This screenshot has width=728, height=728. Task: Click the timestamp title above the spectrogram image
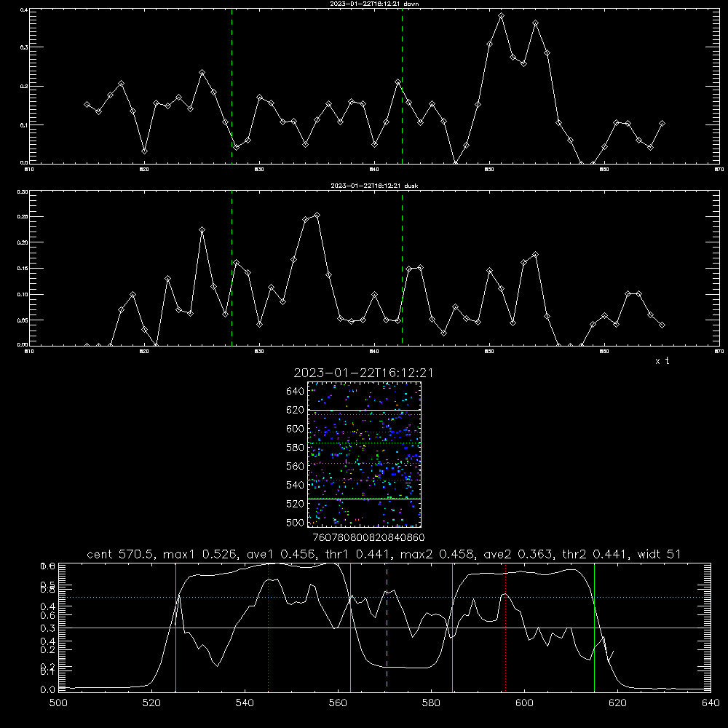point(363,373)
